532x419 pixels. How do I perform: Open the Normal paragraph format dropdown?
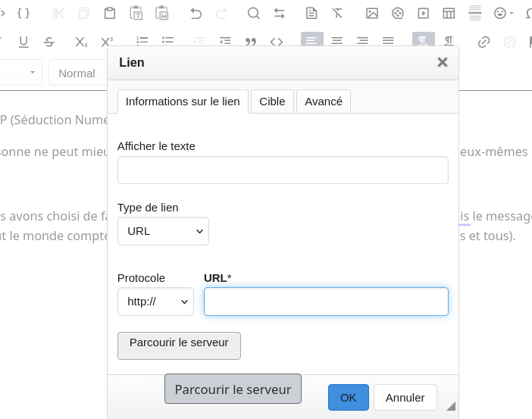point(78,73)
